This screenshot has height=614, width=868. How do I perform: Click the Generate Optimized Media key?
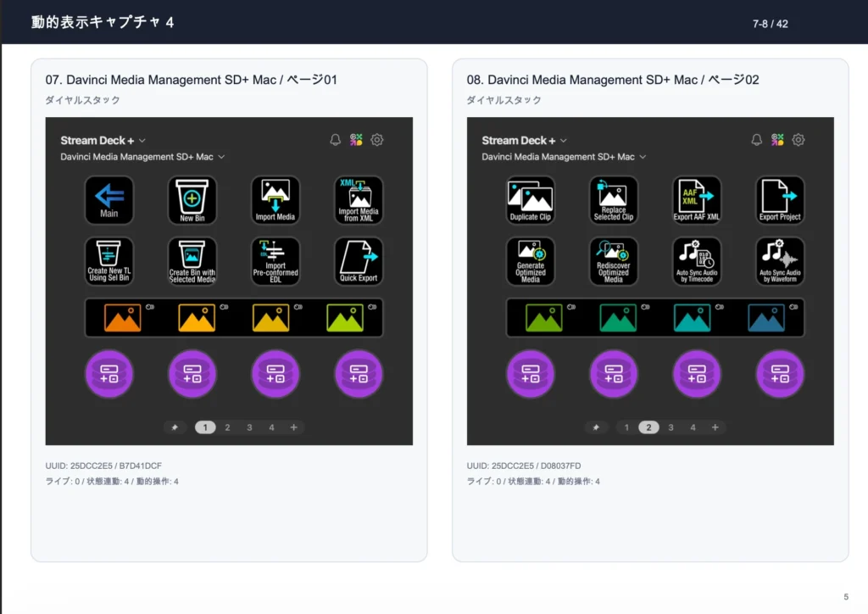531,260
